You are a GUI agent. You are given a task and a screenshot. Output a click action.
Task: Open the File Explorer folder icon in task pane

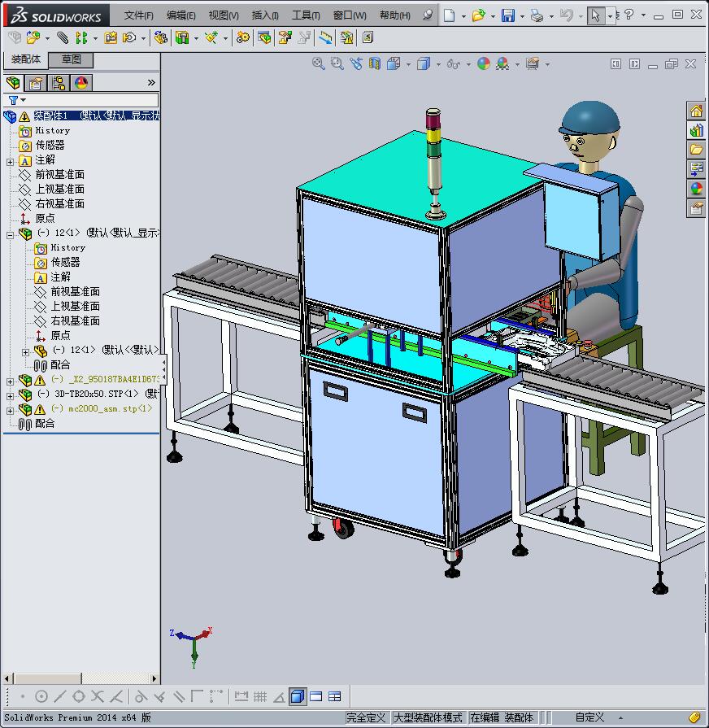click(x=696, y=150)
